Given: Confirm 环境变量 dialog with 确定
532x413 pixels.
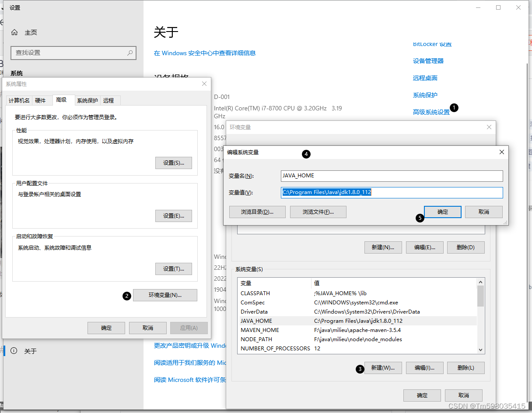Looking at the screenshot, I should [422, 395].
